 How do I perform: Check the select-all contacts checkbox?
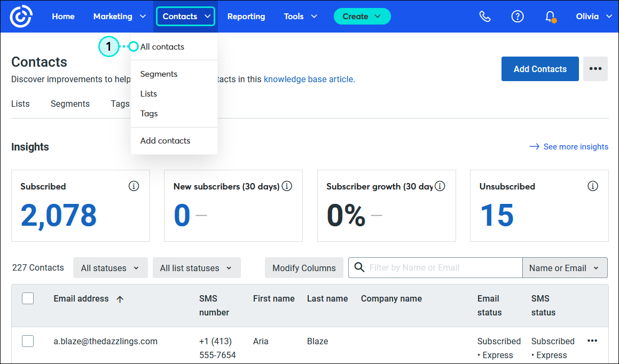pos(28,298)
